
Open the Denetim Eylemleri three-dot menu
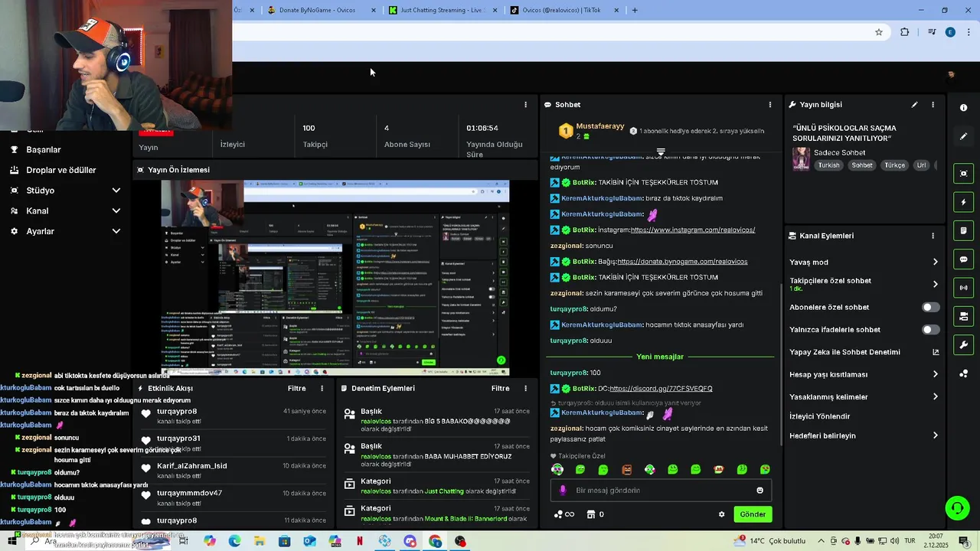(x=525, y=389)
